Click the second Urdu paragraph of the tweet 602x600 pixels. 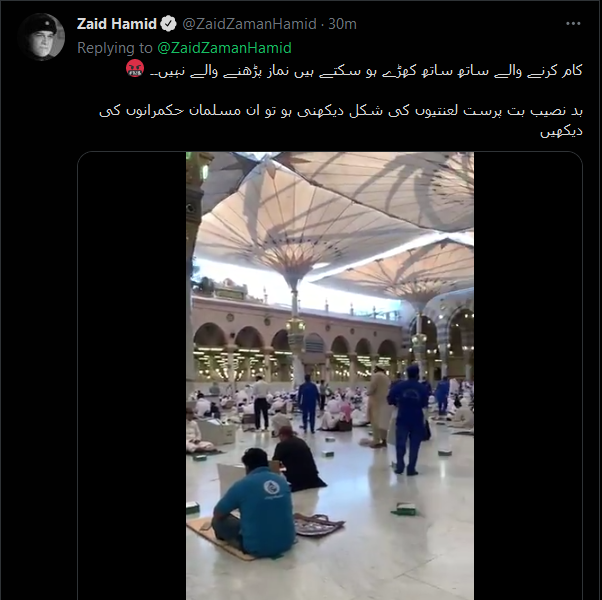tap(341, 120)
